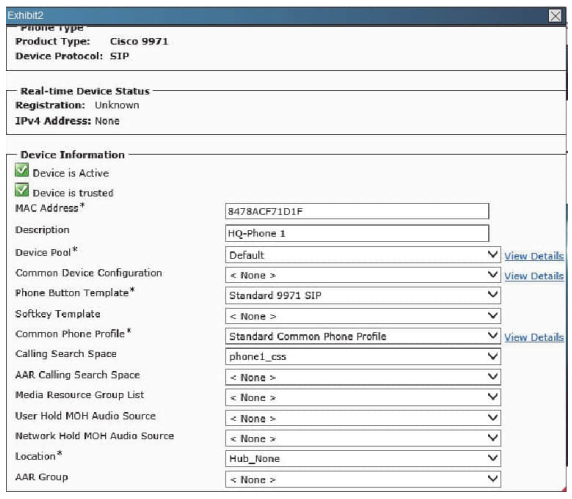
Task: Click View Details for Common Phone Profile
Action: pyautogui.click(x=534, y=337)
